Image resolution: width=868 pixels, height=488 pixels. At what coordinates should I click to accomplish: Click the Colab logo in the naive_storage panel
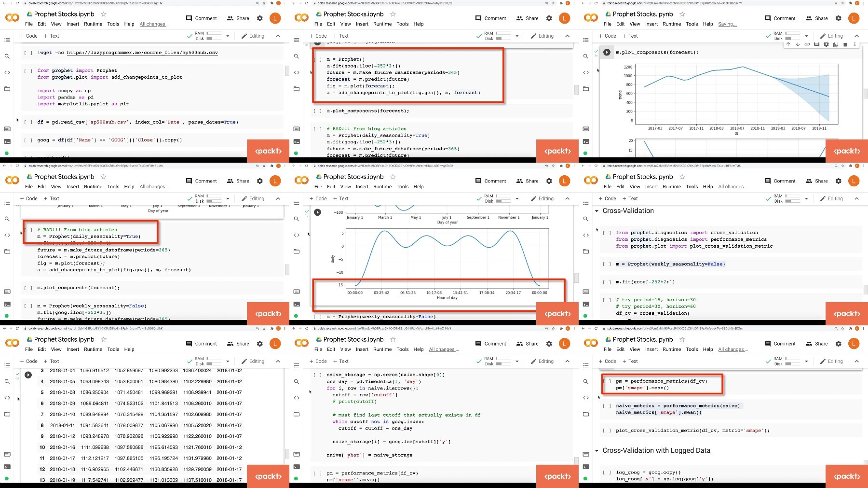click(301, 343)
